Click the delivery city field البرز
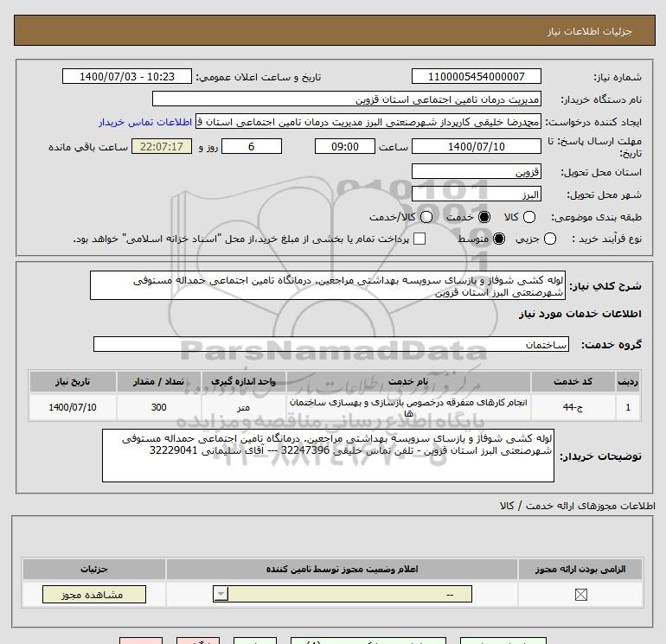 tap(476, 194)
